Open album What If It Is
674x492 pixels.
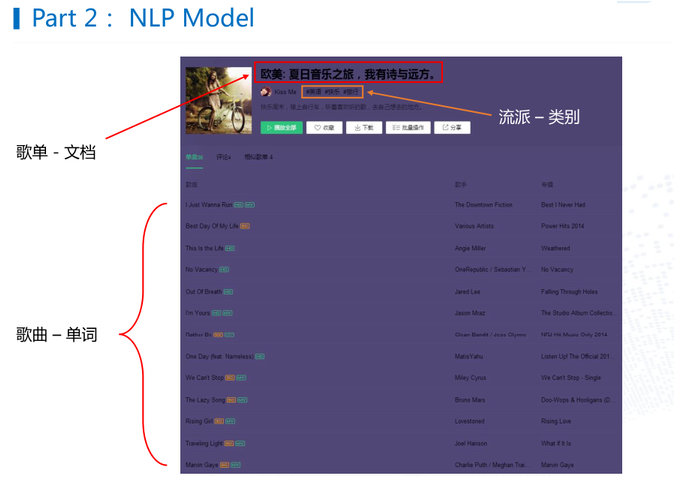click(x=556, y=443)
